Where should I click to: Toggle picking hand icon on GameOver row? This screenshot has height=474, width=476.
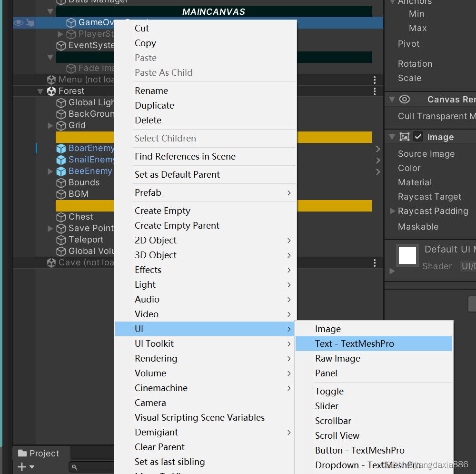[x=30, y=23]
